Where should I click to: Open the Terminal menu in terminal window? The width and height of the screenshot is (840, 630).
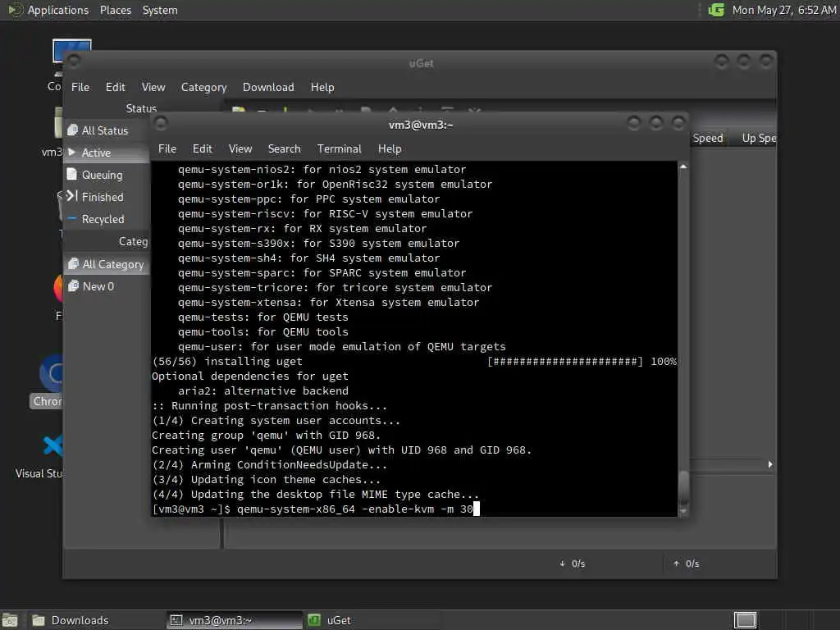[339, 149]
